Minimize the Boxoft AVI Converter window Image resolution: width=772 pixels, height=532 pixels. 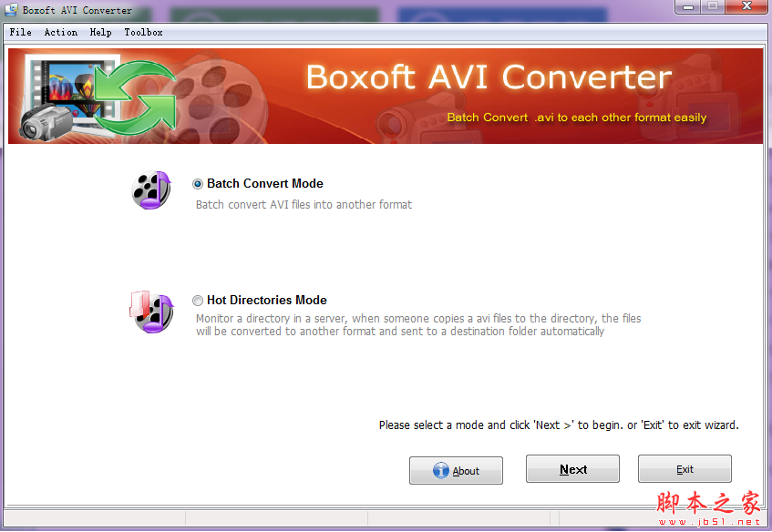tap(688, 7)
